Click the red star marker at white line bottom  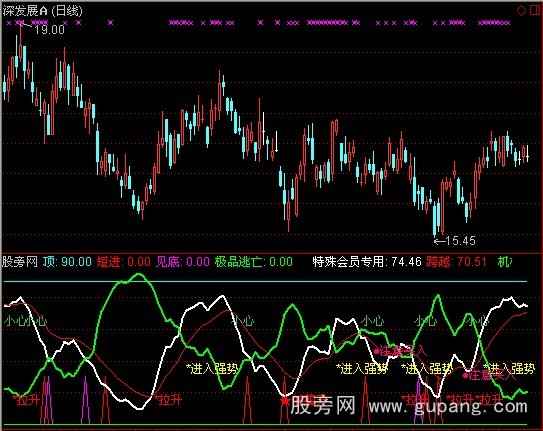(x=285, y=402)
